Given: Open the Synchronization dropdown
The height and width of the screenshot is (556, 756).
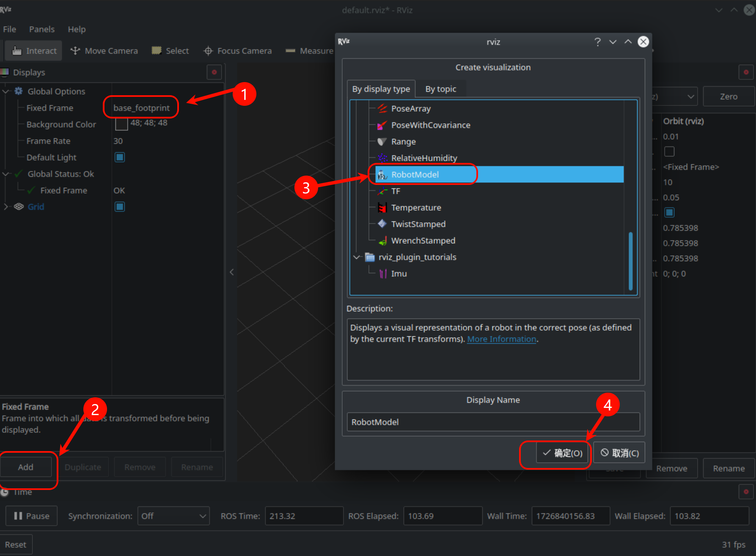Looking at the screenshot, I should pos(173,516).
